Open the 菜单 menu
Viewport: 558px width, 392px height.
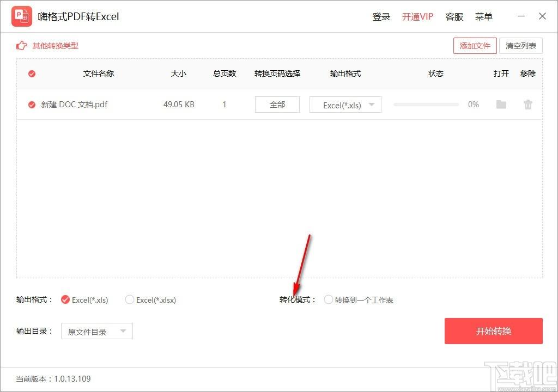pos(484,17)
